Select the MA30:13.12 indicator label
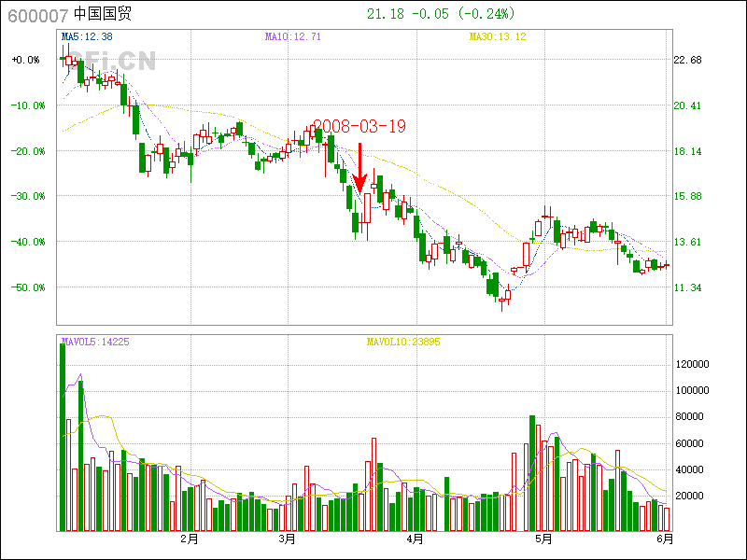The width and height of the screenshot is (747, 560). pos(498,37)
